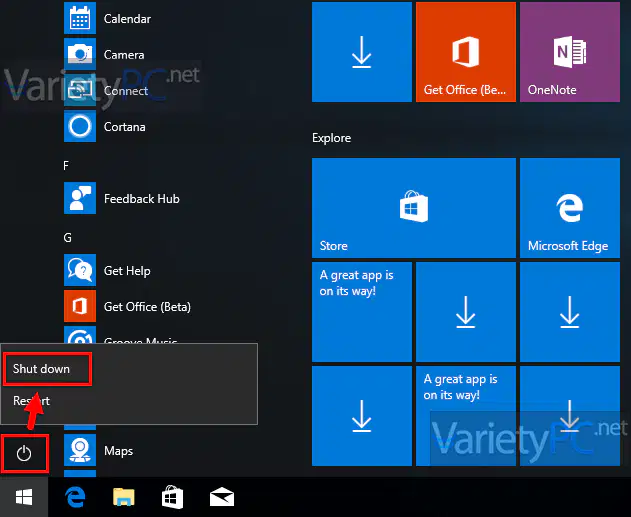Open the Mail taskbar icon
The image size is (631, 517).
coord(222,498)
